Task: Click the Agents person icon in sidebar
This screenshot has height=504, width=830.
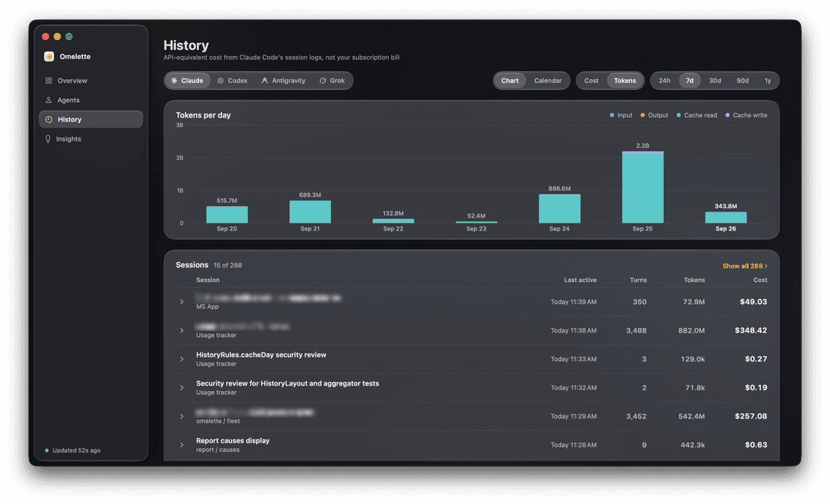Action: (48, 100)
